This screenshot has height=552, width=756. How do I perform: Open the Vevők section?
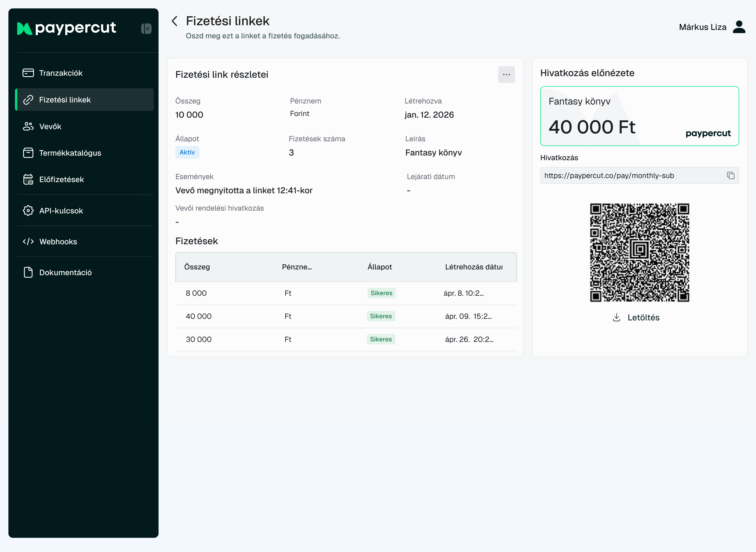(85, 126)
